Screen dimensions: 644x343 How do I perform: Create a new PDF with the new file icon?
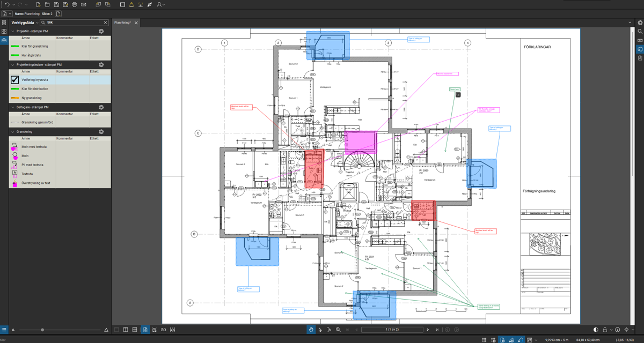38,4
